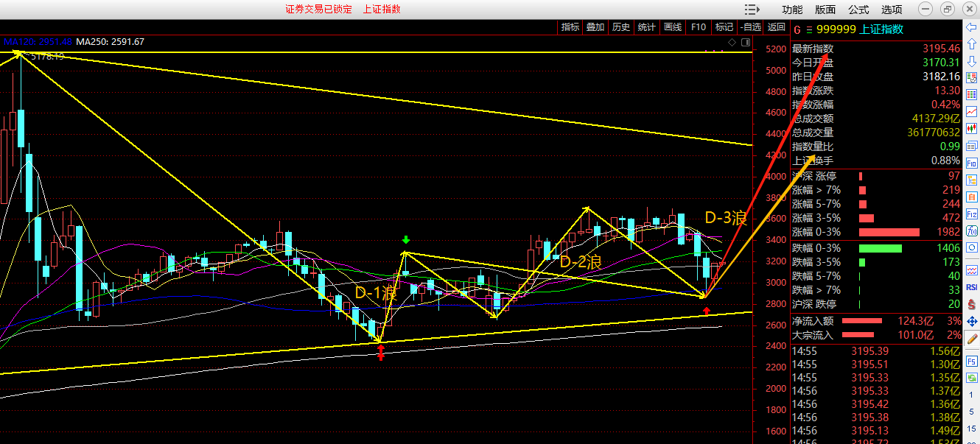Click the number 5 period shortcut in sidebar

(x=972, y=410)
